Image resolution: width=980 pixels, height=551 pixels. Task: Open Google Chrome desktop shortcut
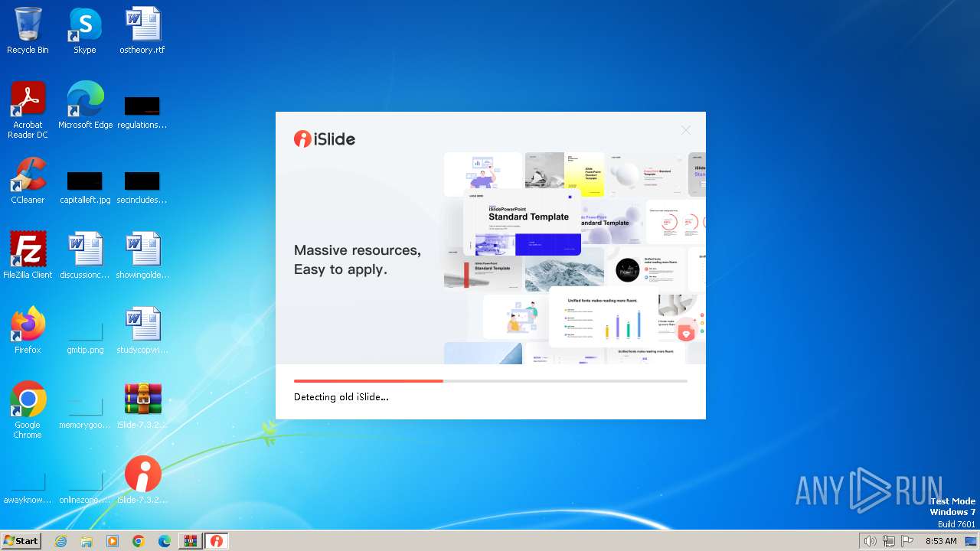28,410
